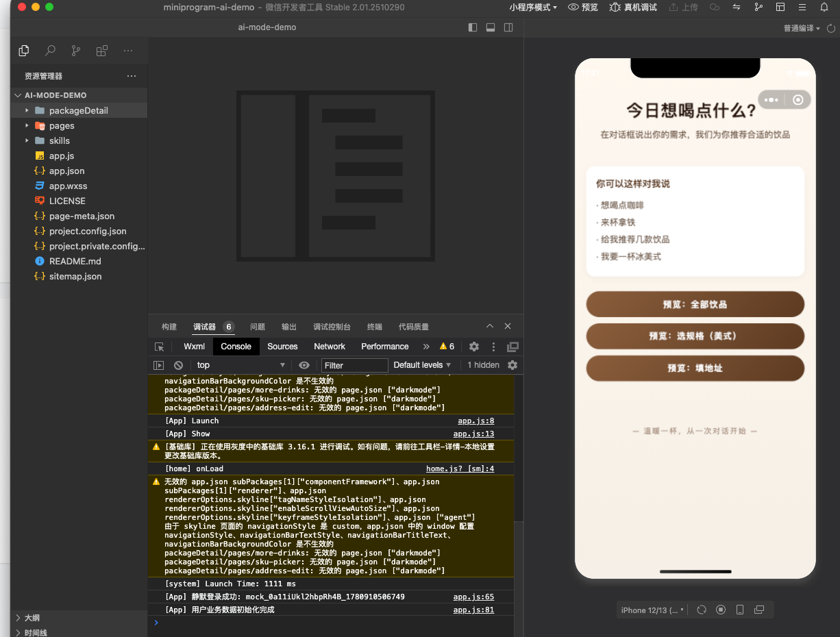Open the Source Control branch icon
Viewport: 840px width, 637px height.
[76, 51]
